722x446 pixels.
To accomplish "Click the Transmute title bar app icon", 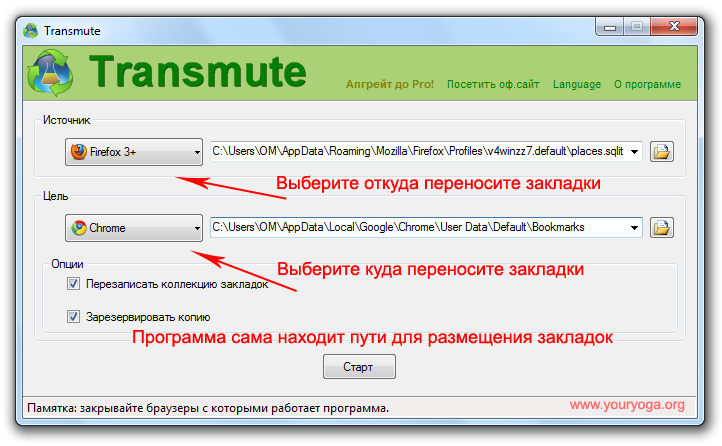I will coord(31,31).
